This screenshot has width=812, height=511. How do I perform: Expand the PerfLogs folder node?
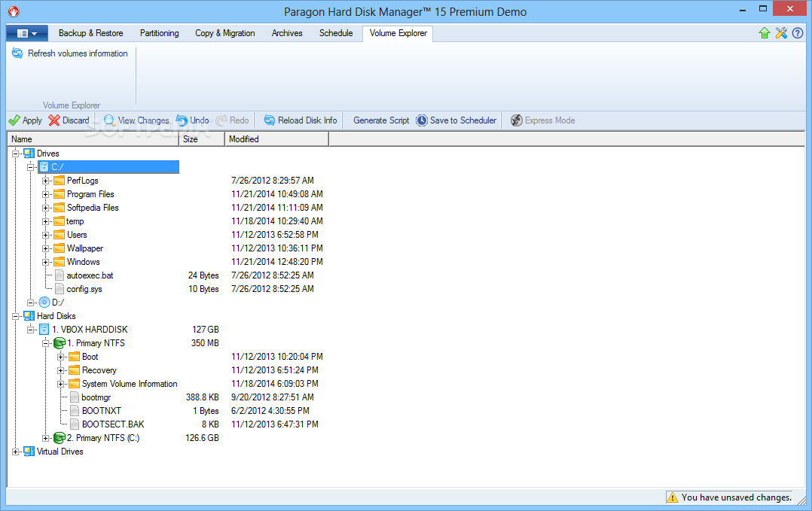tap(45, 181)
